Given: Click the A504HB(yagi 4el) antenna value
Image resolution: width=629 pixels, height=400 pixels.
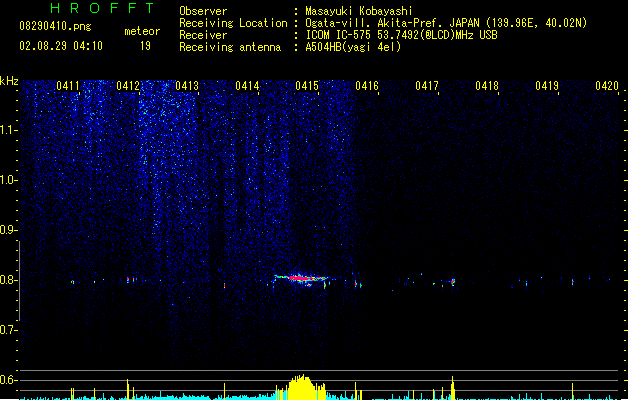Looking at the screenshot, I should pyautogui.click(x=353, y=47).
